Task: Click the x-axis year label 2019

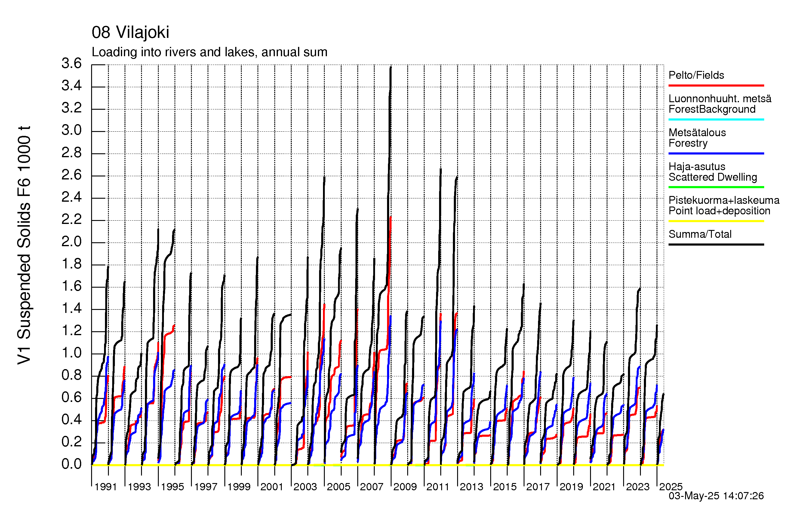Action: (571, 487)
